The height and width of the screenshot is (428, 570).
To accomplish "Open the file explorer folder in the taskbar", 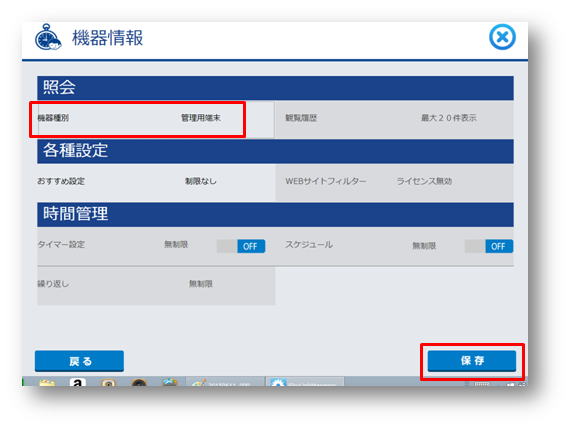I will pos(47,383).
